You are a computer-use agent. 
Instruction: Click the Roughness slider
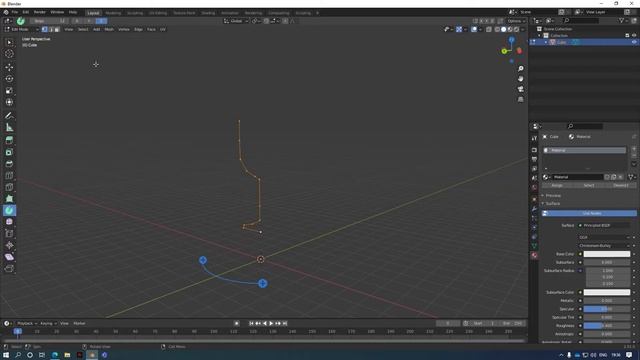tap(607, 326)
